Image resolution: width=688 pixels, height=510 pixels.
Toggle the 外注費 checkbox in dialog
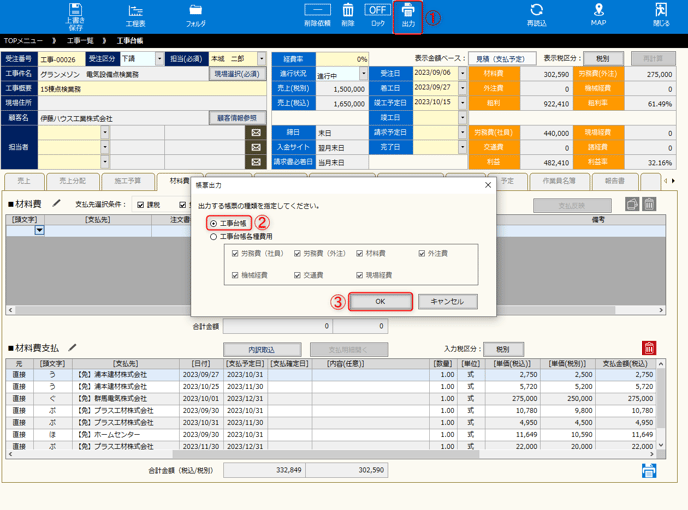[422, 253]
